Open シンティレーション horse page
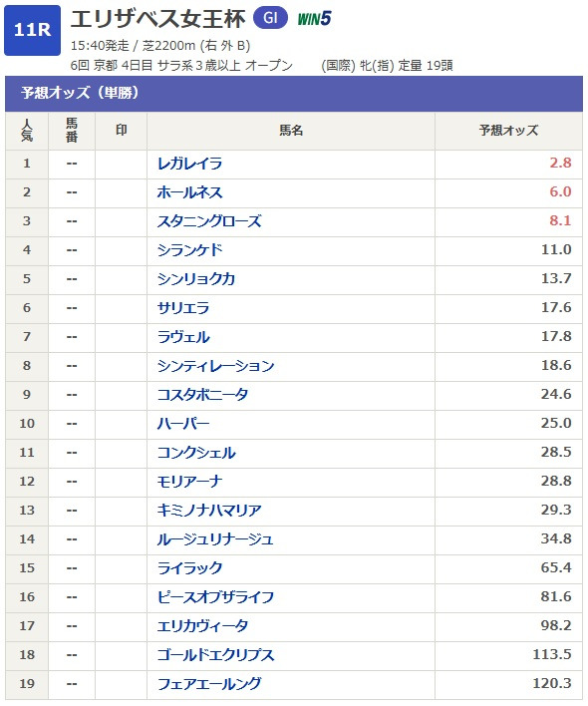Image resolution: width=588 pixels, height=706 pixels. [215, 366]
